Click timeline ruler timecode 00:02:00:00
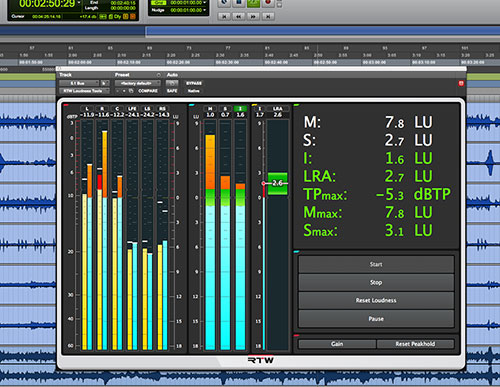The width and height of the screenshot is (500, 387). point(79,62)
